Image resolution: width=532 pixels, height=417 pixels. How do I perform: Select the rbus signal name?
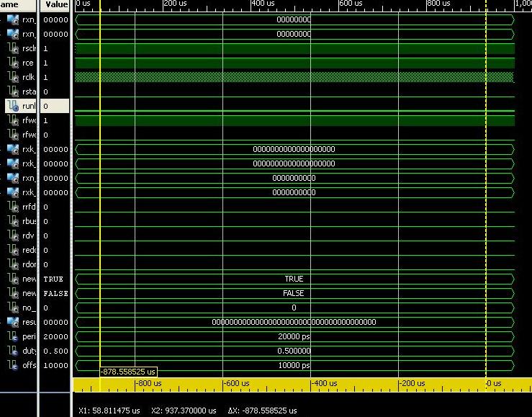point(29,221)
